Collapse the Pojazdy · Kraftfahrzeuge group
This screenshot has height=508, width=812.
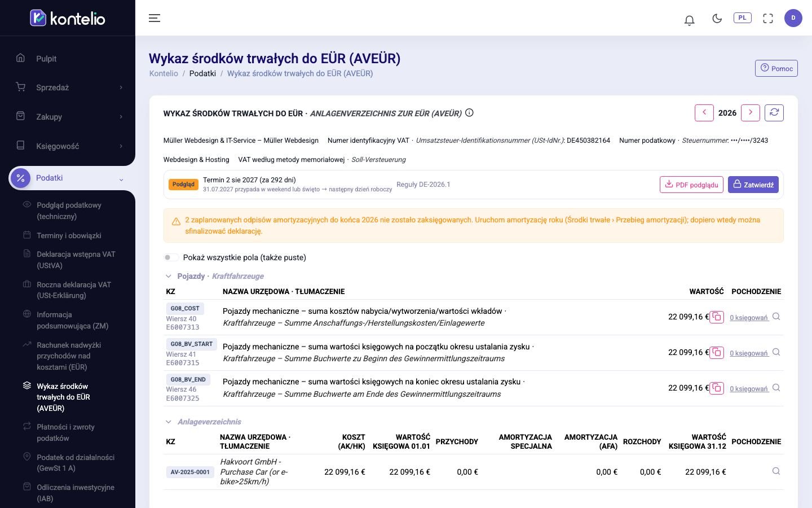(x=168, y=276)
